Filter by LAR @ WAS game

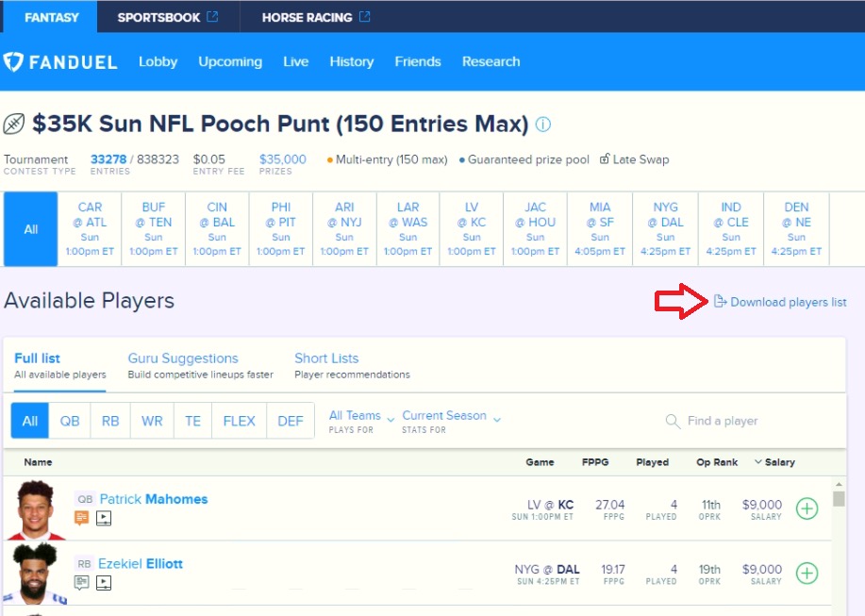pos(408,229)
